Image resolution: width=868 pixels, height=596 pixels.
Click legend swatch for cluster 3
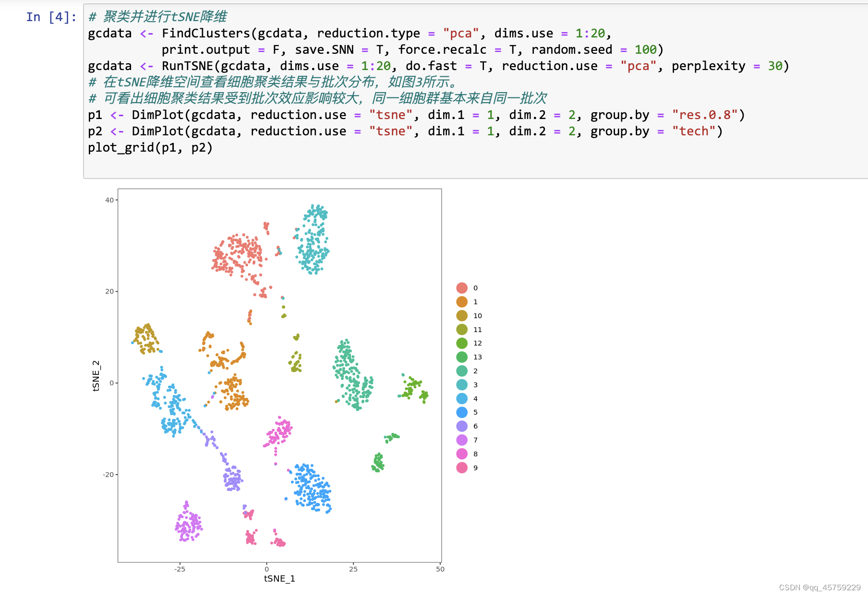[462, 385]
